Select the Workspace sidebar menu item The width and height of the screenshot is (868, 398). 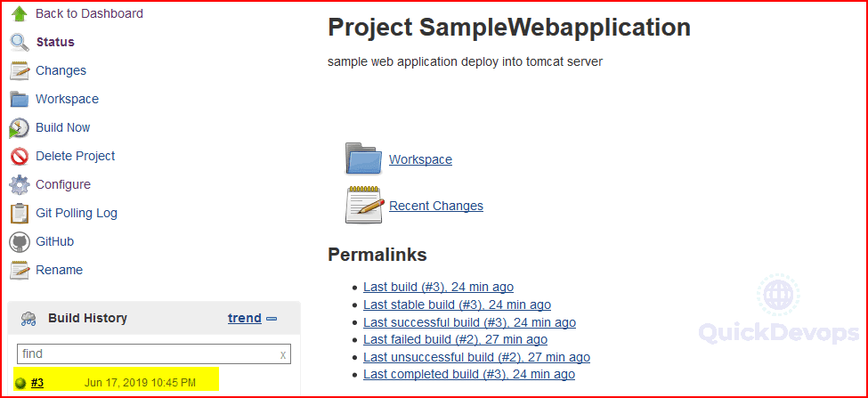(x=67, y=99)
